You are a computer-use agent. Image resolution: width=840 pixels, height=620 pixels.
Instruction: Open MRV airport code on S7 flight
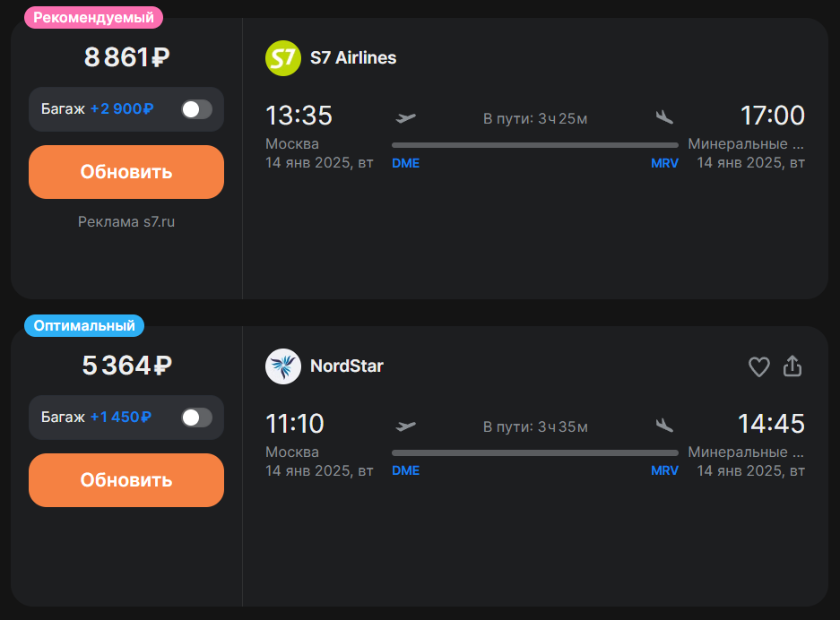tap(664, 163)
